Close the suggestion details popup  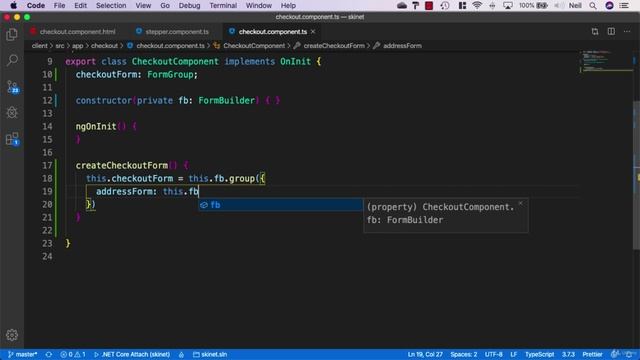coord(520,203)
